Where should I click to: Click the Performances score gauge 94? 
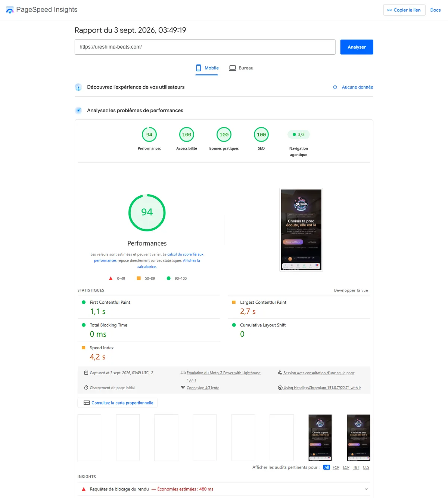pos(149,134)
